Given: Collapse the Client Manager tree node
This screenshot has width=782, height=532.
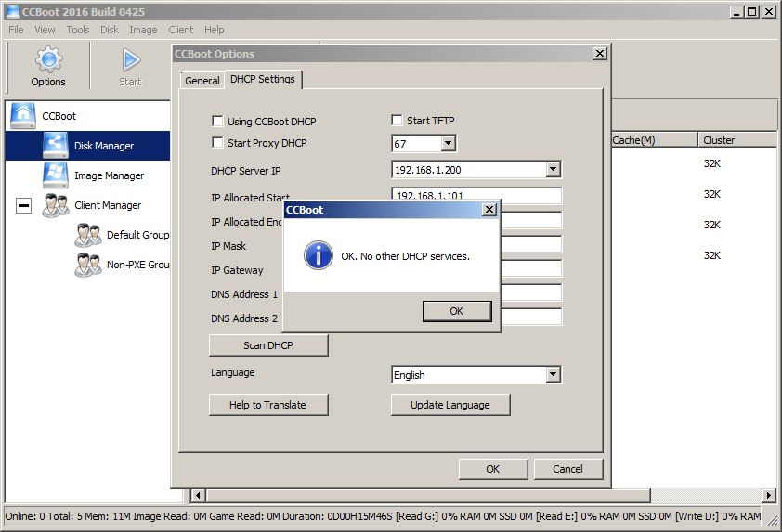Looking at the screenshot, I should 23,205.
